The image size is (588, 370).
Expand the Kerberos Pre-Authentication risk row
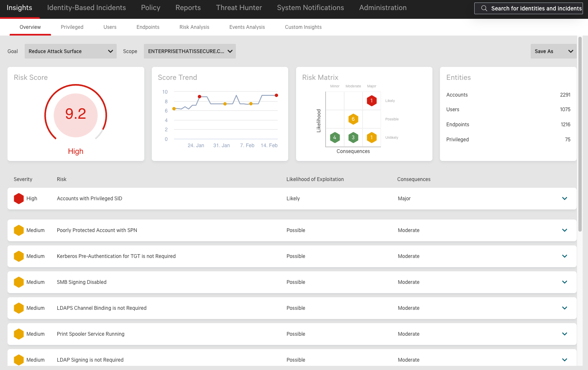[x=565, y=256]
